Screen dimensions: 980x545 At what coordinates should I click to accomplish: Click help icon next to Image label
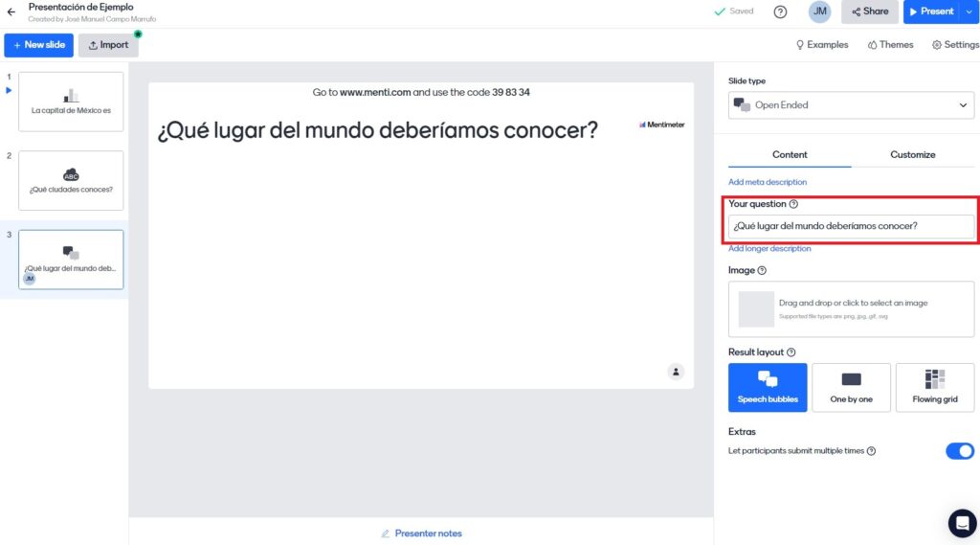(762, 271)
